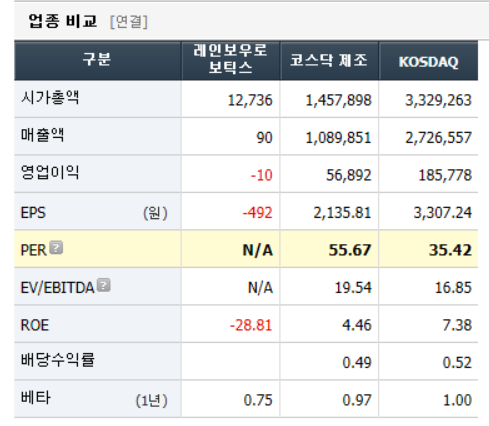This screenshot has height=426, width=489.
Task: Click EPS value -492
Action: pyautogui.click(x=257, y=212)
